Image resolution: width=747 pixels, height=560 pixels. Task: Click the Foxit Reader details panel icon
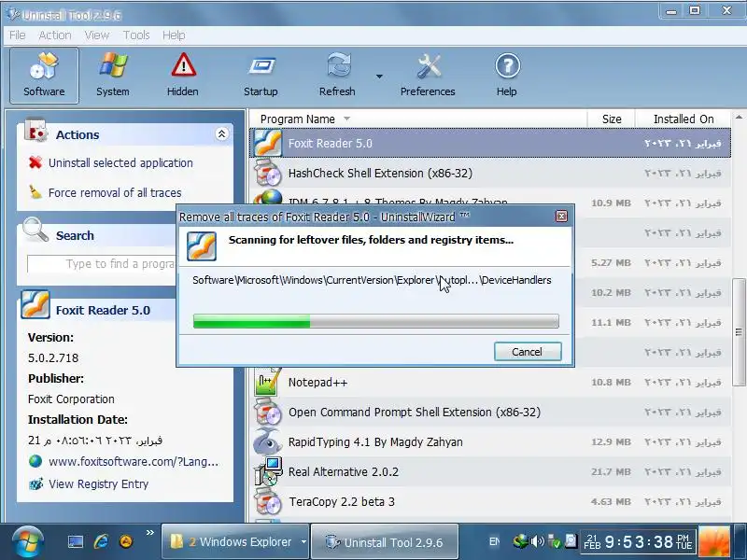pyautogui.click(x=35, y=304)
